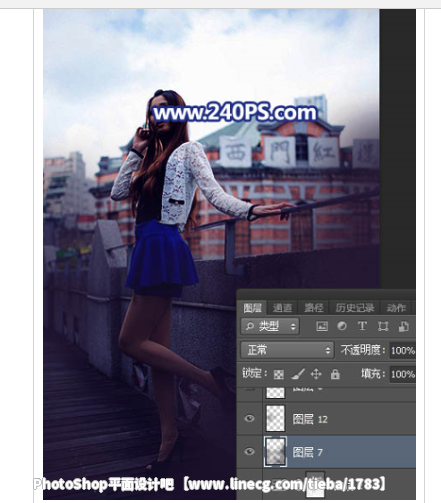Switch to the 路径 tab
The image size is (441, 503).
pos(314,308)
